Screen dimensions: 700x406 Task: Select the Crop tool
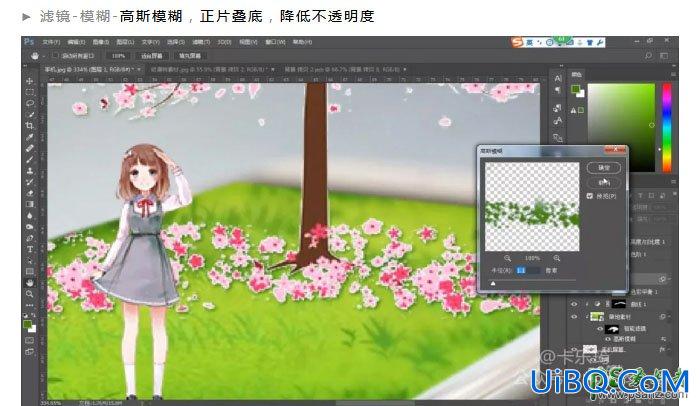30,126
